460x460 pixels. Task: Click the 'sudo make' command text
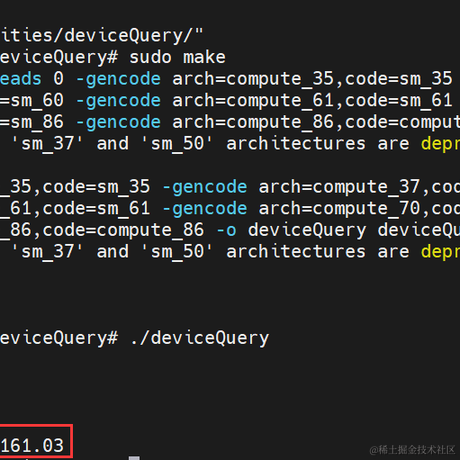[x=177, y=57]
